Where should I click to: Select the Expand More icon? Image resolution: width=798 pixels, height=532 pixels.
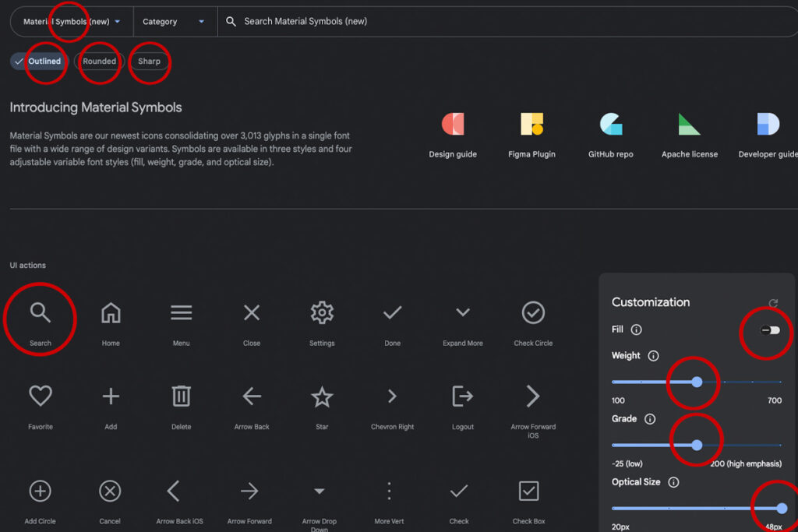click(x=463, y=312)
